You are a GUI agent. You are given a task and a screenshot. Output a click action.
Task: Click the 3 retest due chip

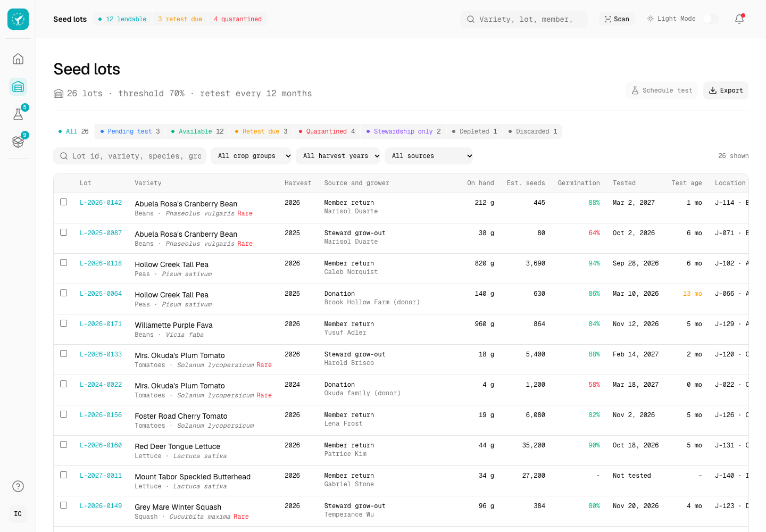180,19
